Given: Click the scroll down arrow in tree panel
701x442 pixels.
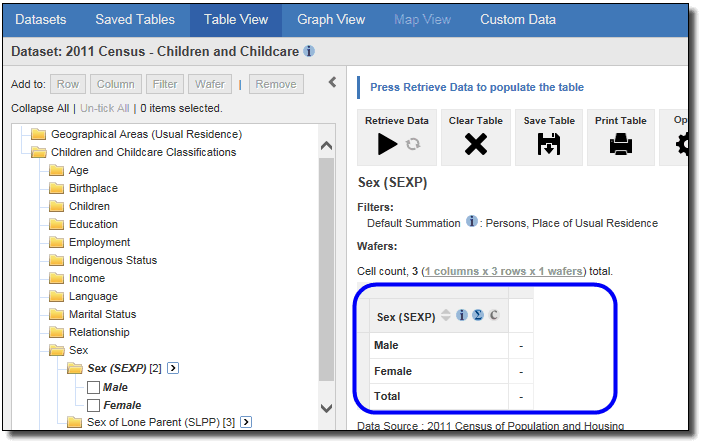Looking at the screenshot, I should coord(326,408).
